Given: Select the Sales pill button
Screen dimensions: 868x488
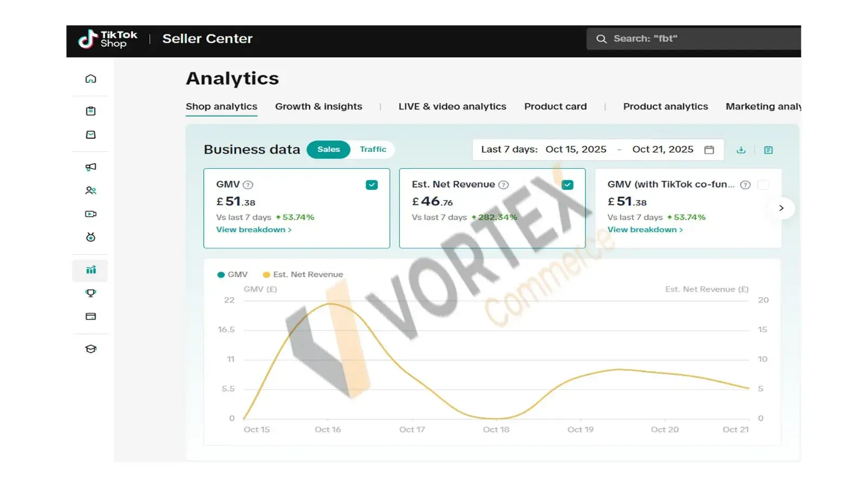Looking at the screenshot, I should coord(328,150).
